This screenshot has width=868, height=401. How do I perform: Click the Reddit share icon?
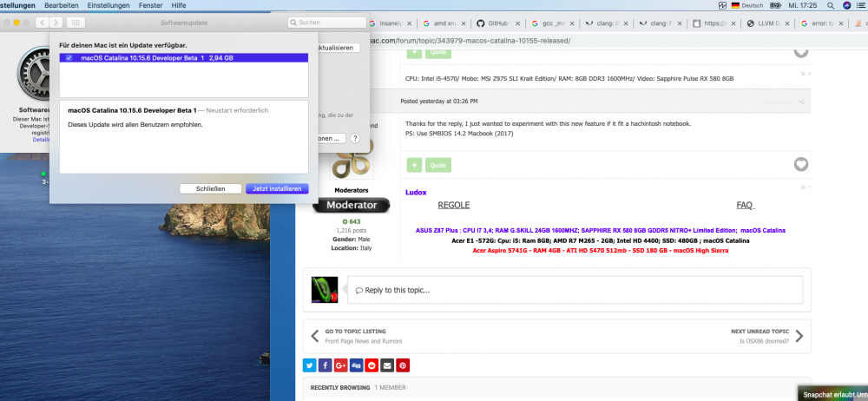point(372,365)
